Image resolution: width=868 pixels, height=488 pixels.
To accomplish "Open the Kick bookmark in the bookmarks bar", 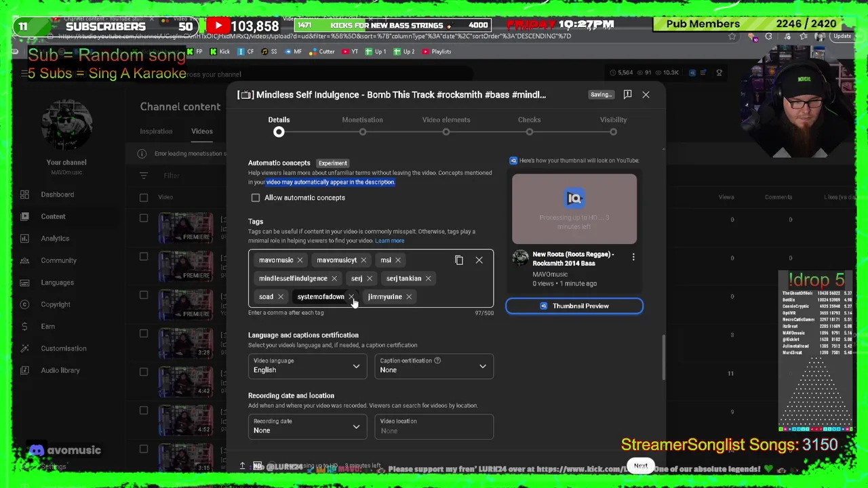I will pyautogui.click(x=220, y=52).
